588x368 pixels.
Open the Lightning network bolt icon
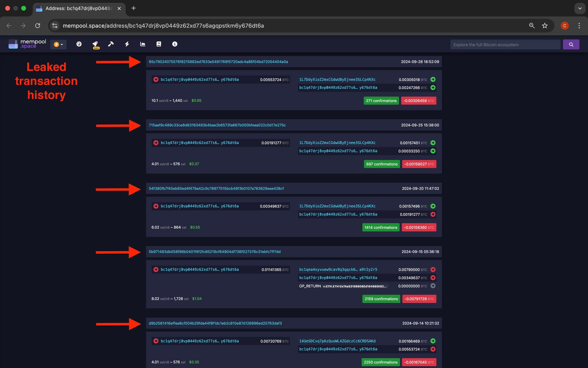click(127, 44)
